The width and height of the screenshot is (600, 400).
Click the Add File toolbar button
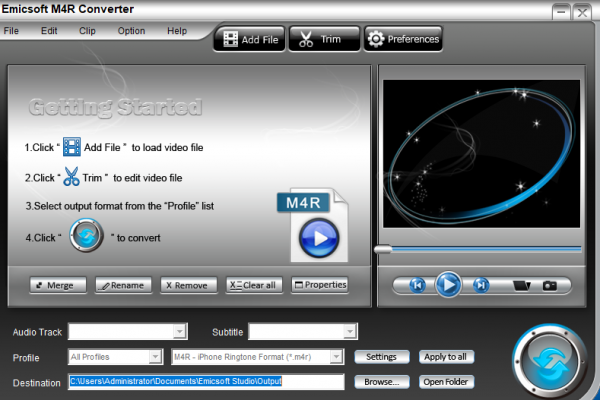[249, 39]
